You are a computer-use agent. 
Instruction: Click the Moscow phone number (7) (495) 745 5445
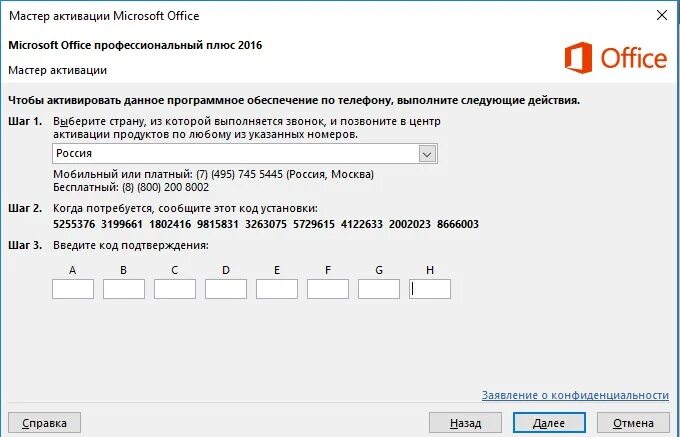tap(239, 174)
